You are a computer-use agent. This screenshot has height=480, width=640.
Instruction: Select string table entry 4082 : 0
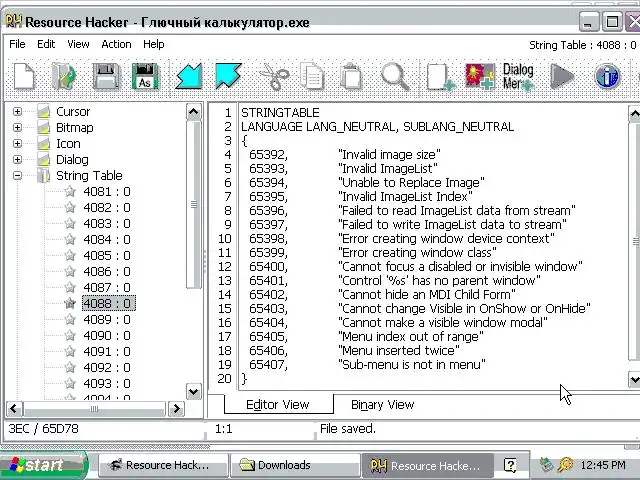point(107,207)
